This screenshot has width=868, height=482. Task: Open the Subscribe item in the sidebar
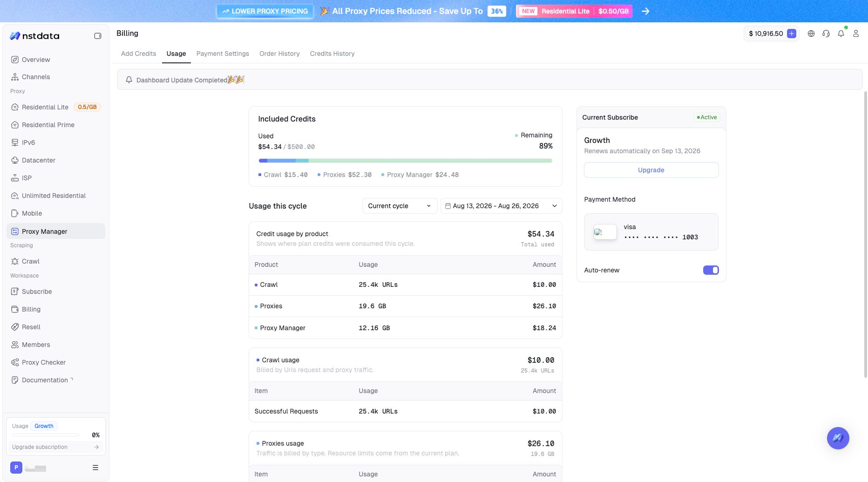click(x=56, y=292)
